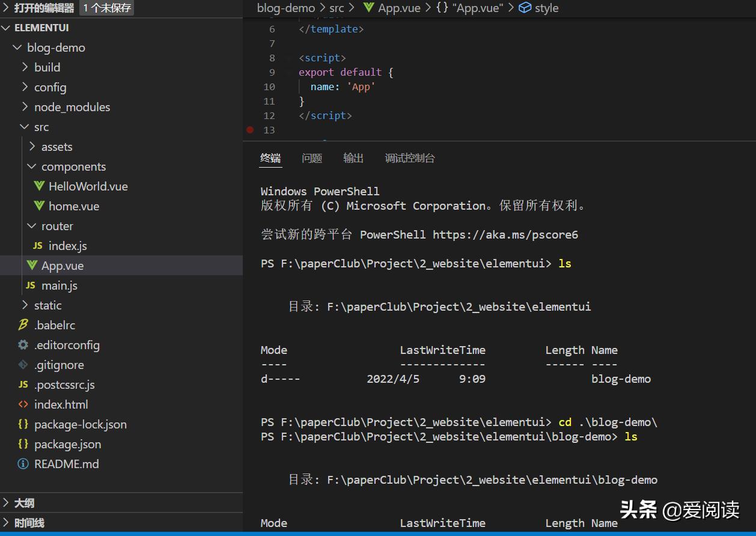The image size is (756, 536).
Task: Open index.js under router folder
Action: click(x=67, y=246)
